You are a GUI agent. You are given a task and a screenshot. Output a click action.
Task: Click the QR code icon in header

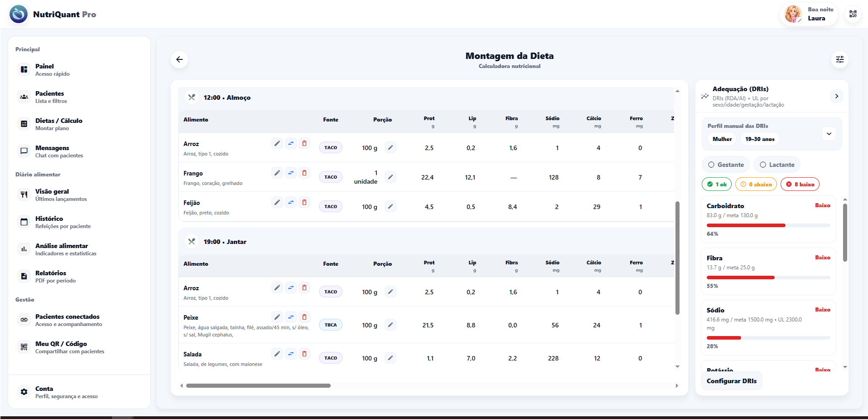853,14
